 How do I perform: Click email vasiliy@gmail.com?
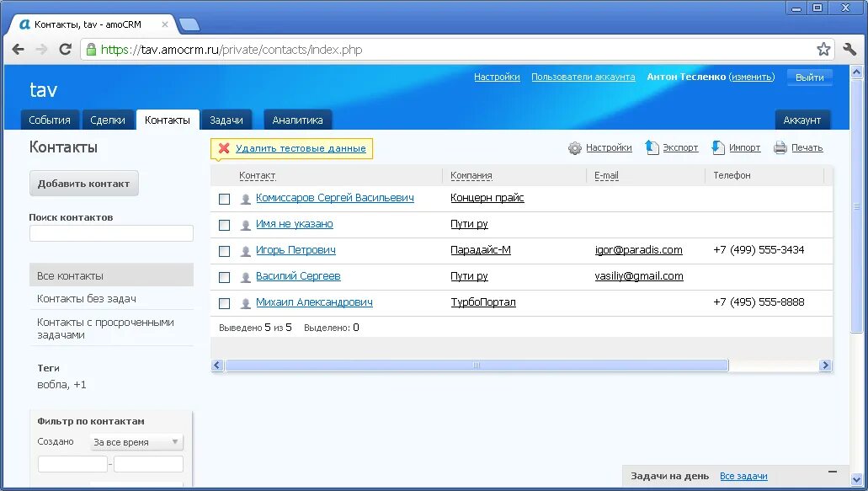[639, 275]
